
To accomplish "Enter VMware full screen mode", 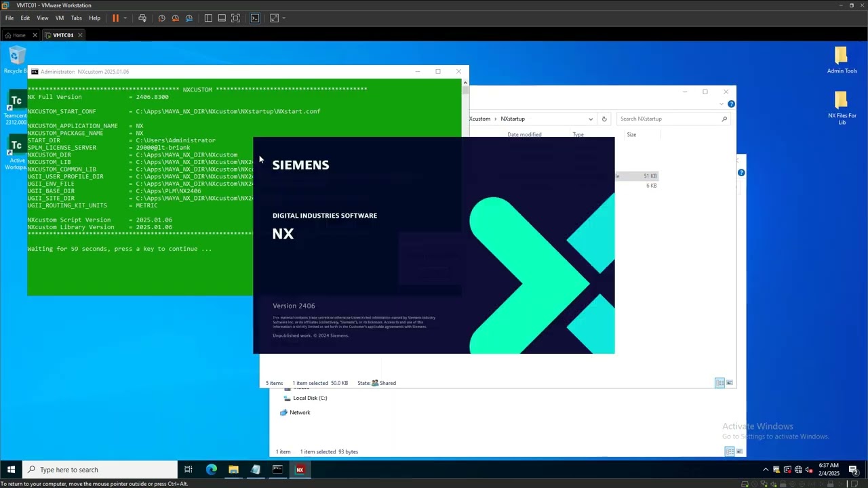I will click(x=235, y=18).
